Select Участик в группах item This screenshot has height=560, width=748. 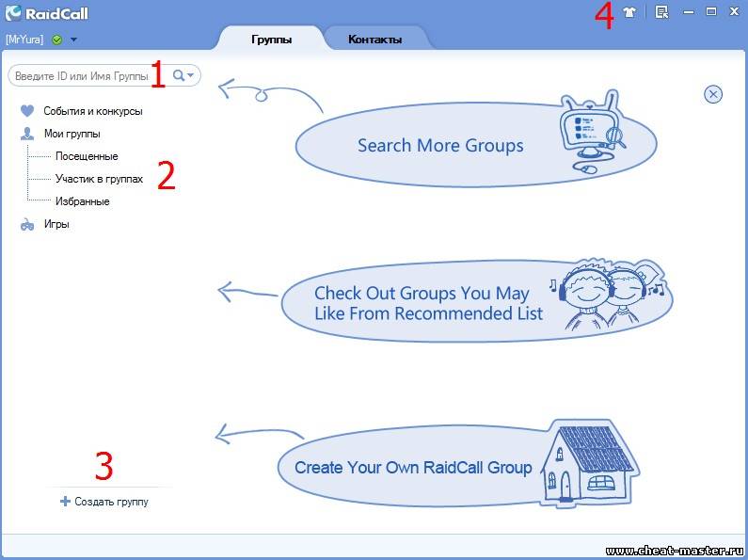tap(99, 179)
